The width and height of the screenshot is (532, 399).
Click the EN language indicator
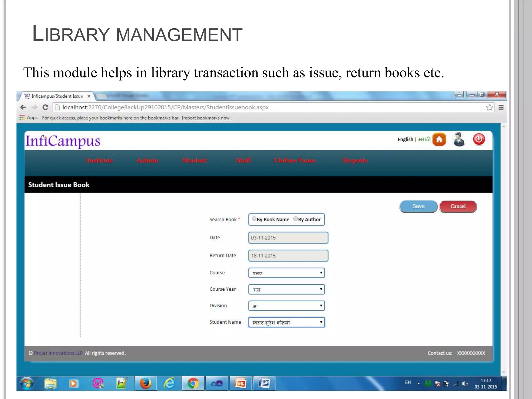(408, 382)
